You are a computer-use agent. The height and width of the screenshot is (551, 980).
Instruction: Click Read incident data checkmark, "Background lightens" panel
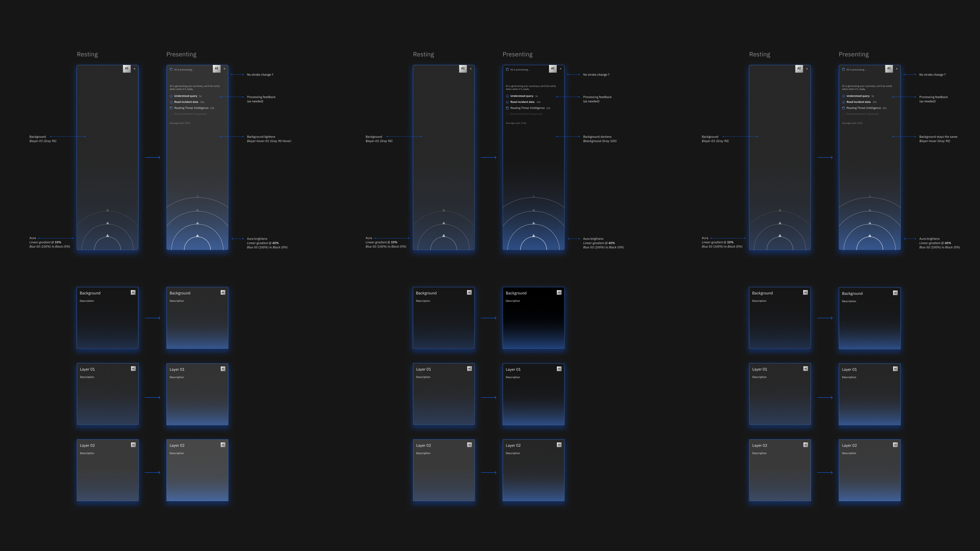[171, 102]
